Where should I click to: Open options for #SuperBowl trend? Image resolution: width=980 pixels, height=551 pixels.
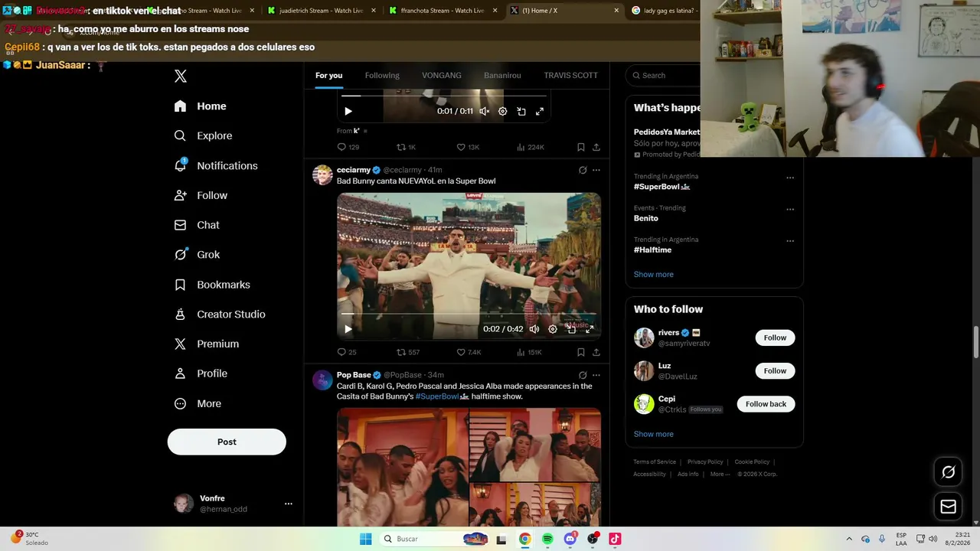point(790,178)
